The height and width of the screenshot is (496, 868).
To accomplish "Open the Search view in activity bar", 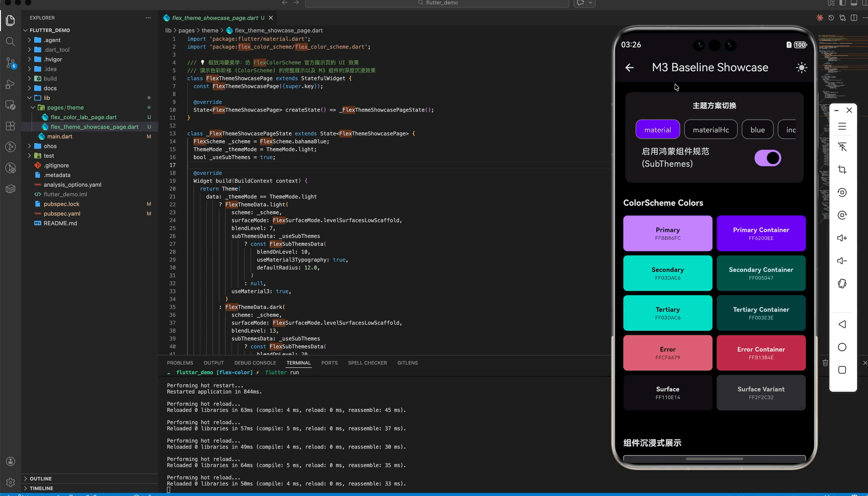I will pos(11,42).
